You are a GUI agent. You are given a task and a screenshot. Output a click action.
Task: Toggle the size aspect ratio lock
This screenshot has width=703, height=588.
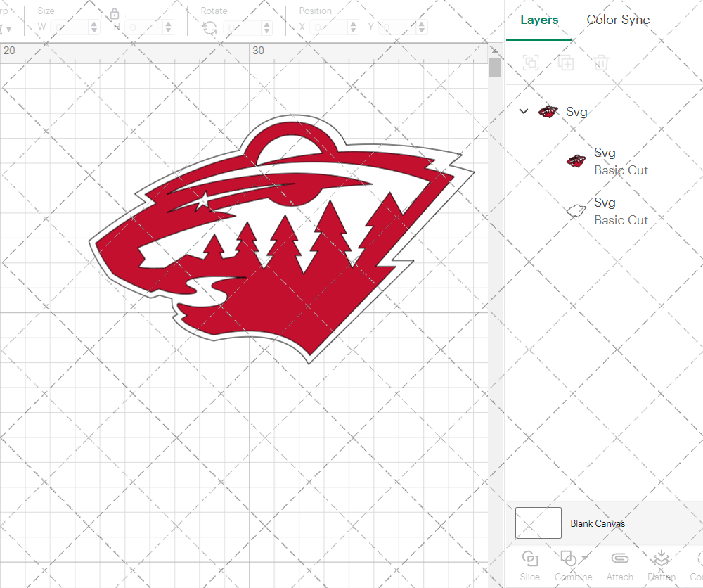coord(115,14)
